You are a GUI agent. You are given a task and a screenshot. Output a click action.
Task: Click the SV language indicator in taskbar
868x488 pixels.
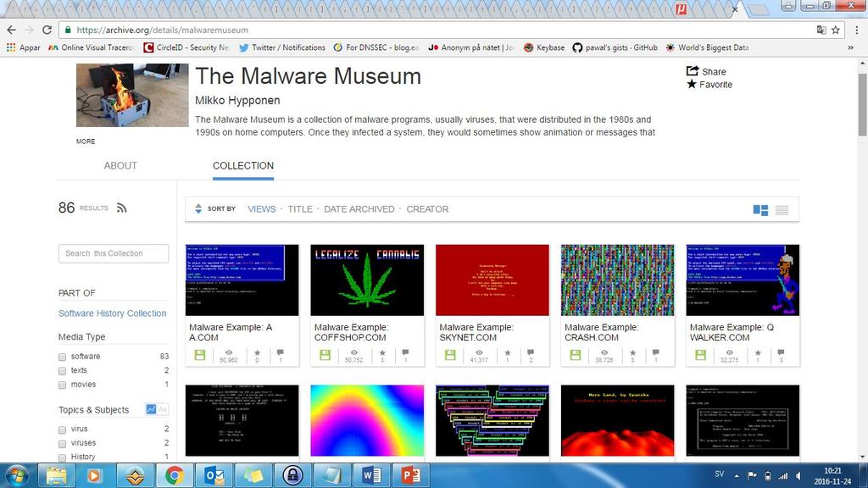click(x=719, y=474)
